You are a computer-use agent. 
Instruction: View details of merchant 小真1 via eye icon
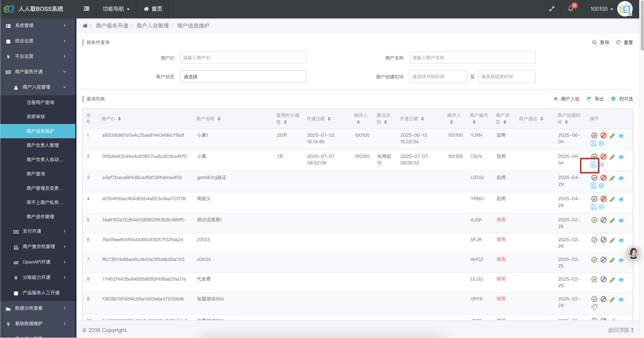[x=621, y=136]
